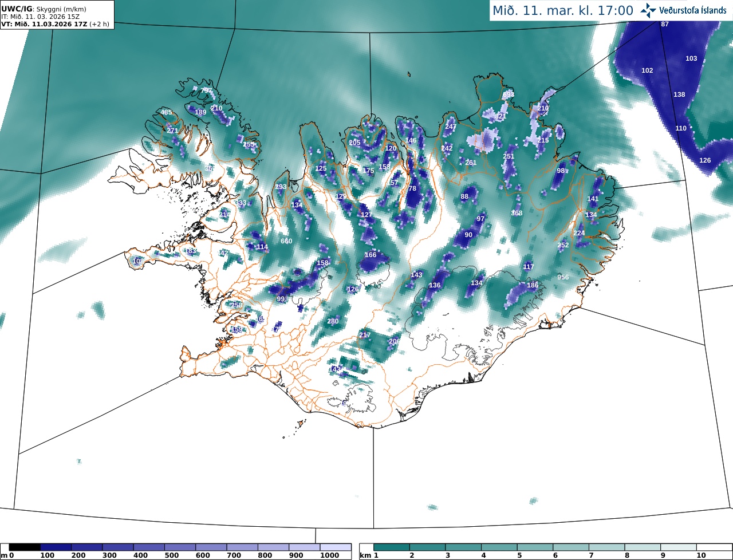Click the visibility value 956 in the east
The image size is (733, 560).
[x=563, y=277]
